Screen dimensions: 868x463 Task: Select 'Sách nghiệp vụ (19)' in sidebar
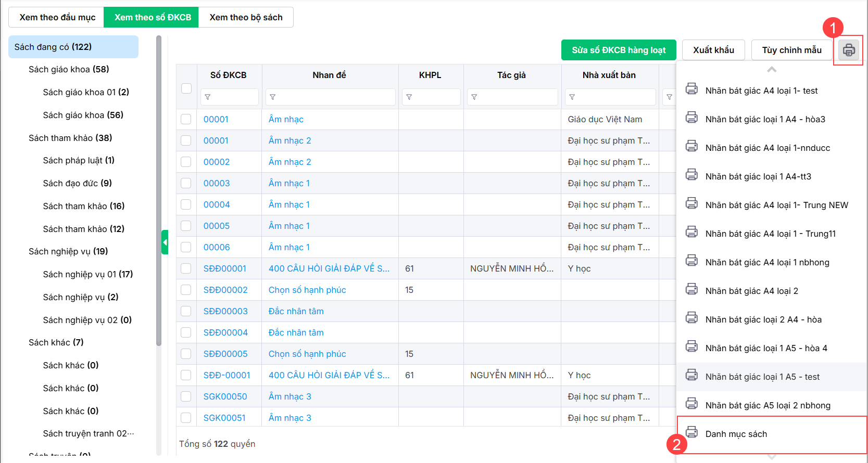pos(68,251)
